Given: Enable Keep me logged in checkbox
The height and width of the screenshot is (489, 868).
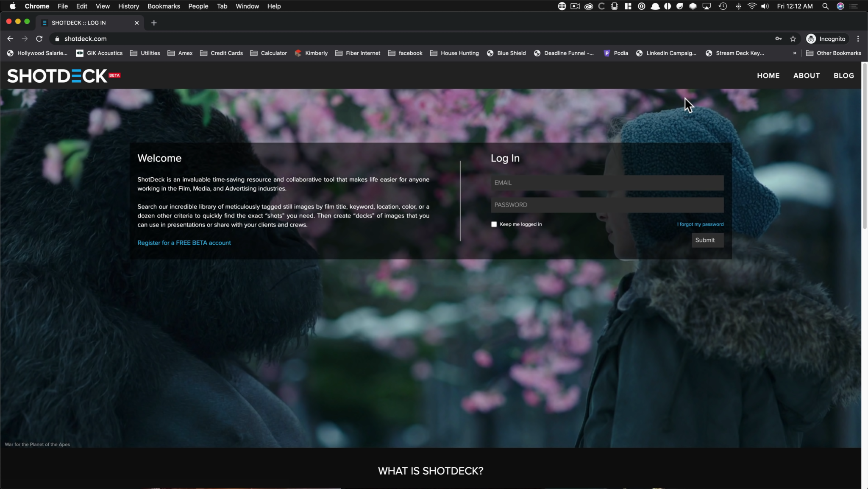Looking at the screenshot, I should tap(494, 224).
